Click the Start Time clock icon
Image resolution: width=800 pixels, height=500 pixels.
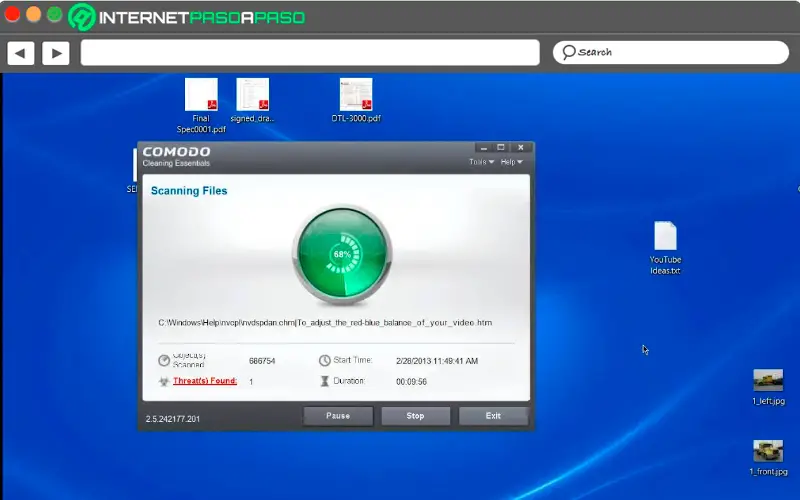[x=324, y=360]
